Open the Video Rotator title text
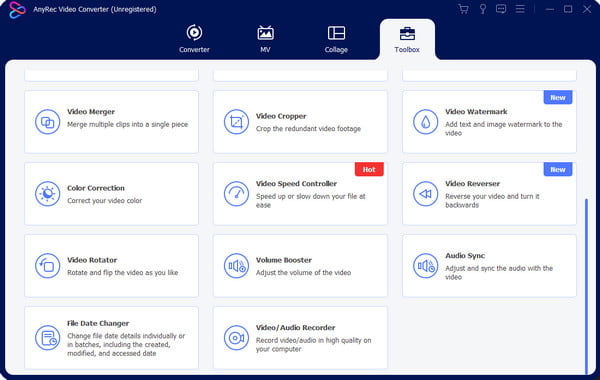Image resolution: width=600 pixels, height=380 pixels. click(92, 260)
